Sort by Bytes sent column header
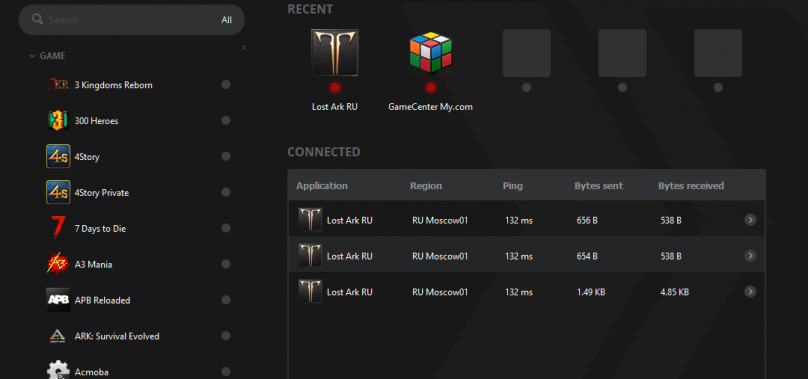This screenshot has width=808, height=379. coord(599,186)
